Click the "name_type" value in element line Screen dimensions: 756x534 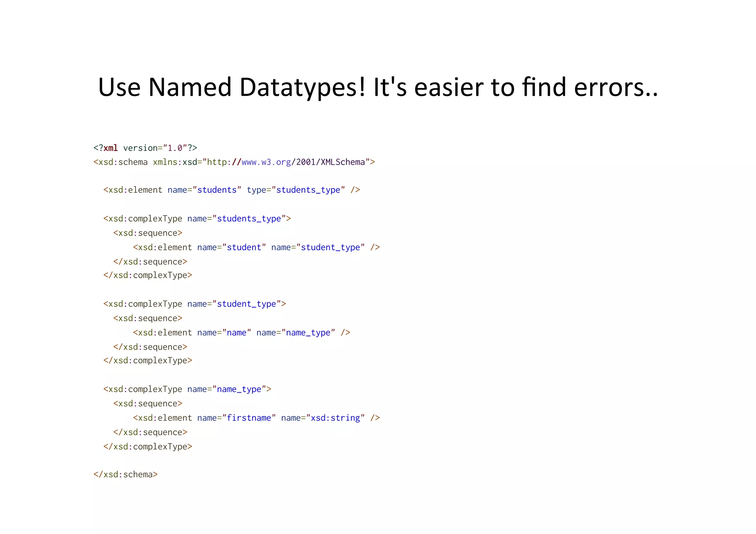pos(308,333)
